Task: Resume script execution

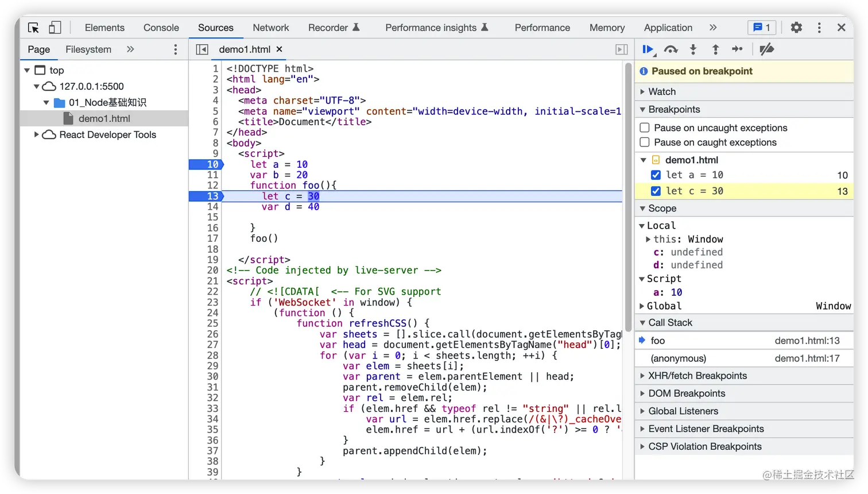Action: point(649,49)
